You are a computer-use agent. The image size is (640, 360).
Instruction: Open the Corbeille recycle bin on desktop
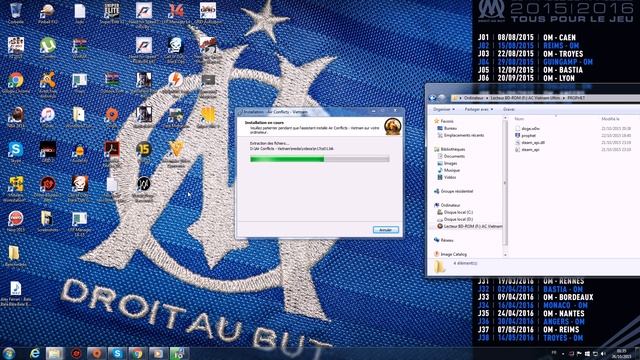pos(16,12)
